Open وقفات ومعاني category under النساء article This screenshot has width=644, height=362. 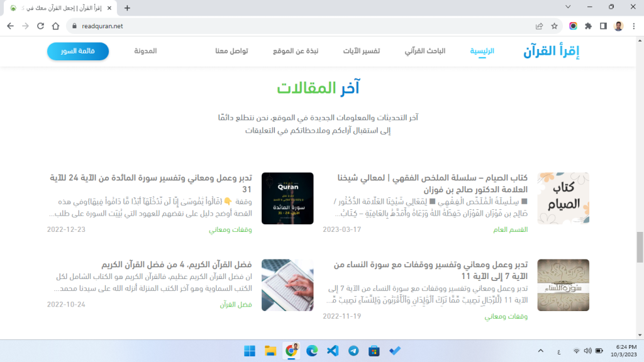506,317
